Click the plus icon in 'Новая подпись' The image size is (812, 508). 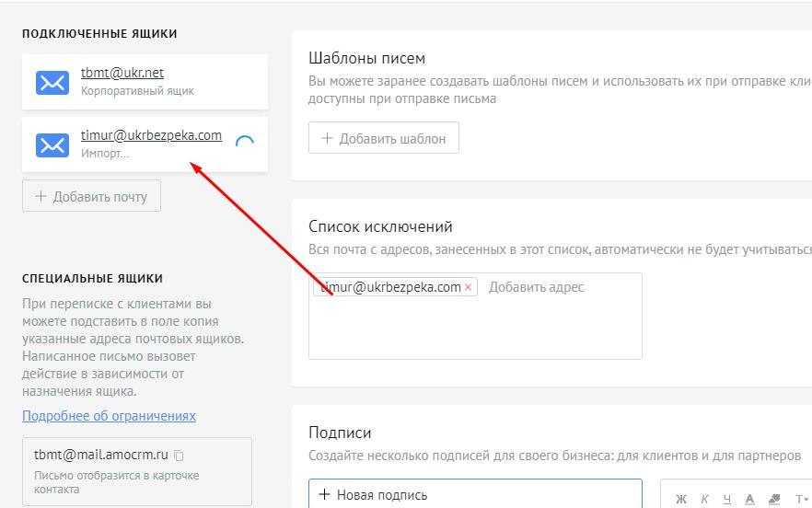[324, 494]
